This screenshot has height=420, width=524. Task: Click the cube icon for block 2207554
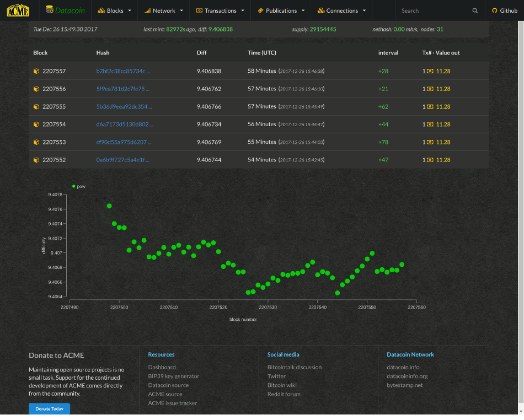(36, 124)
